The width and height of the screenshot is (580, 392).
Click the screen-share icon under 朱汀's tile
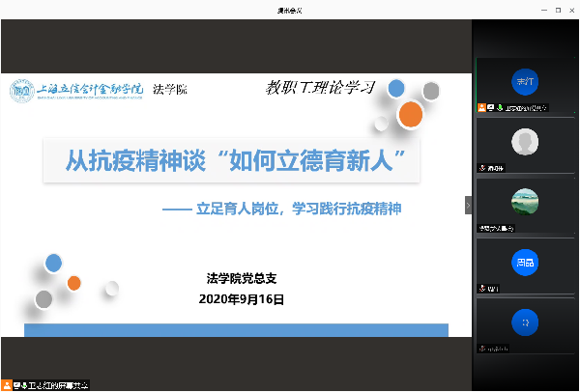coord(491,106)
